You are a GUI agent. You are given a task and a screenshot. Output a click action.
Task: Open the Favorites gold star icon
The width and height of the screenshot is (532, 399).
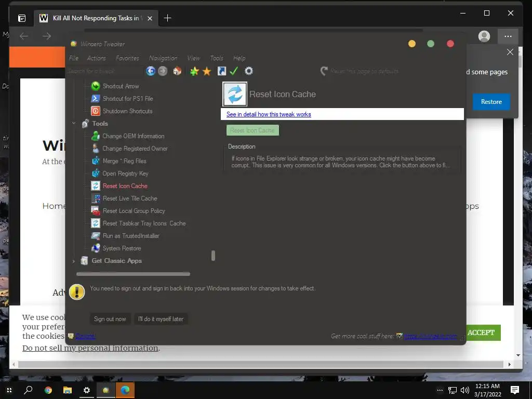(207, 71)
